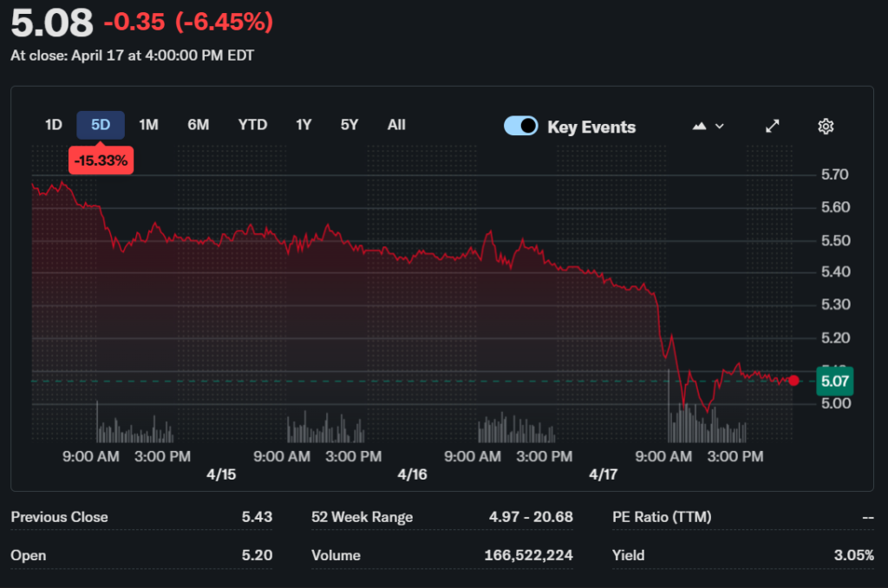Select the 1D time range
888x588 pixels.
(x=54, y=125)
